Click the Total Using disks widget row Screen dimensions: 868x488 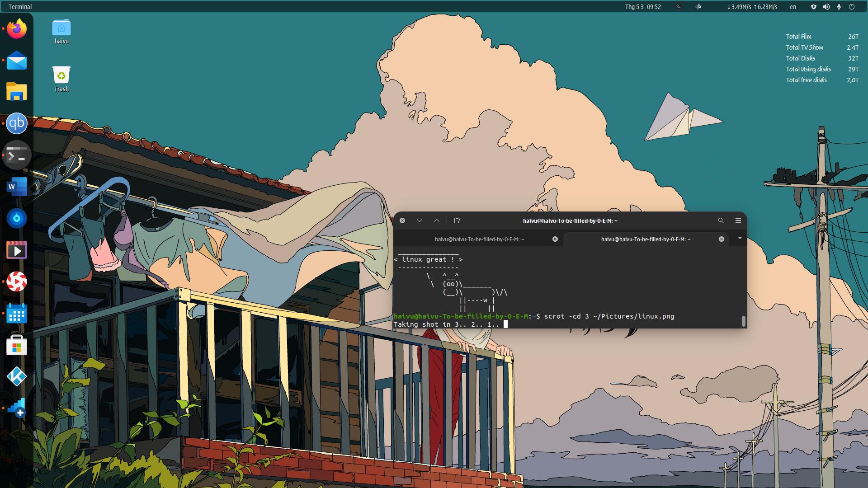822,69
